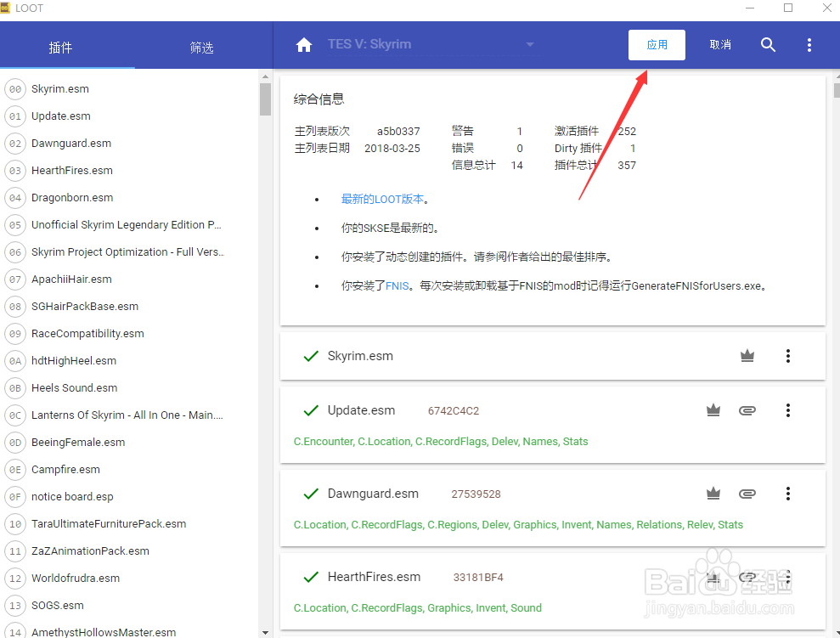Select TaraUltimateFurniturePack.esm in list
The image size is (840, 638).
(109, 524)
